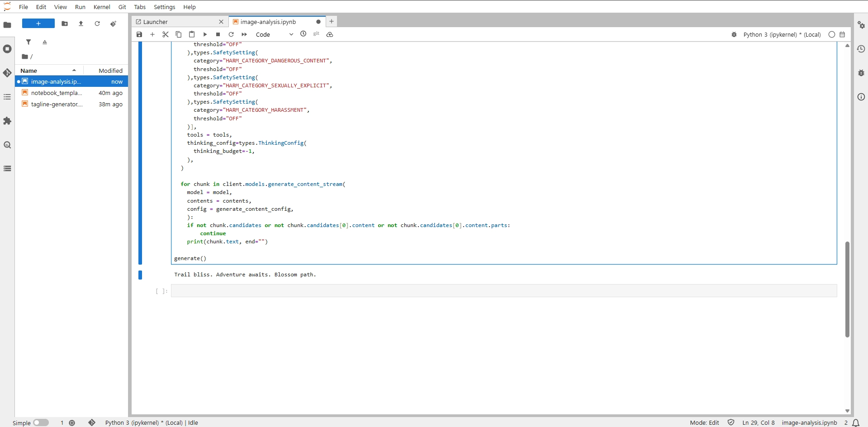Paste cell from clipboard

[x=192, y=34]
